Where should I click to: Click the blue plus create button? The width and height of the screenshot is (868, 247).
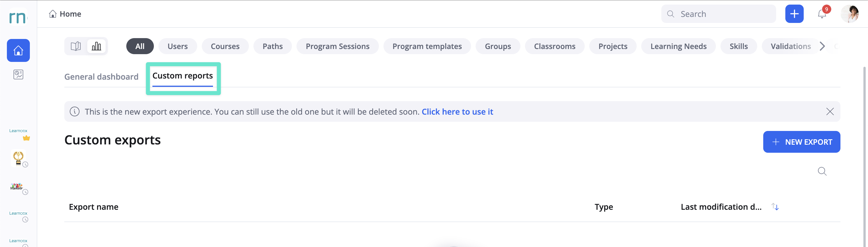pyautogui.click(x=794, y=14)
